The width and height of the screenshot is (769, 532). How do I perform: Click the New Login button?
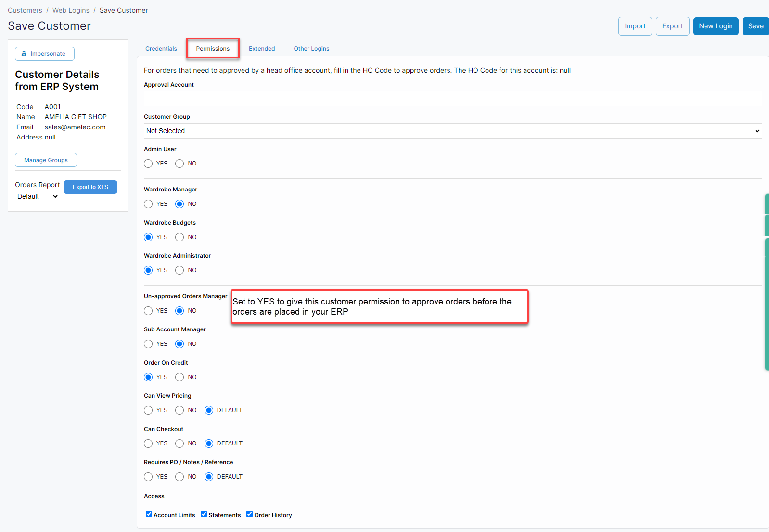pos(716,26)
